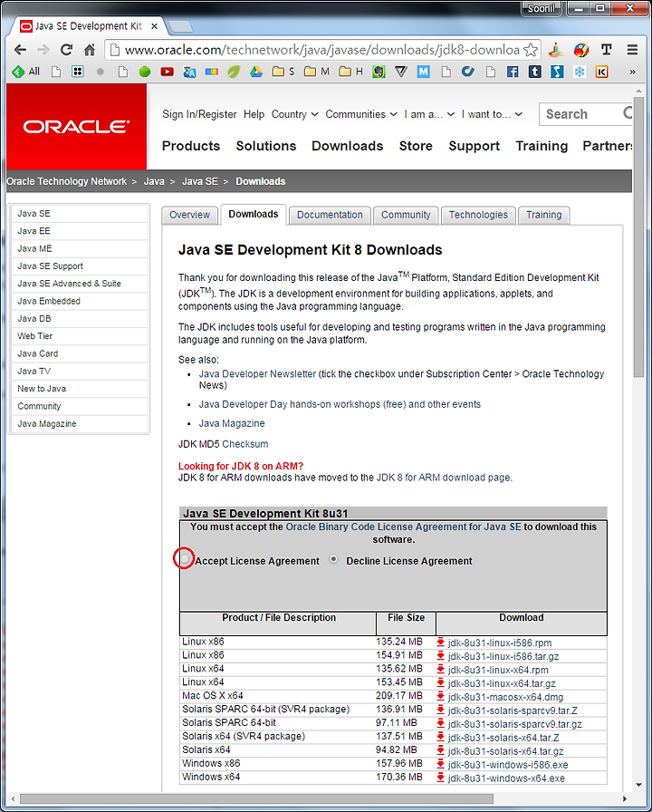The width and height of the screenshot is (652, 812).
Task: Switch to the Documentation tab
Action: (330, 215)
